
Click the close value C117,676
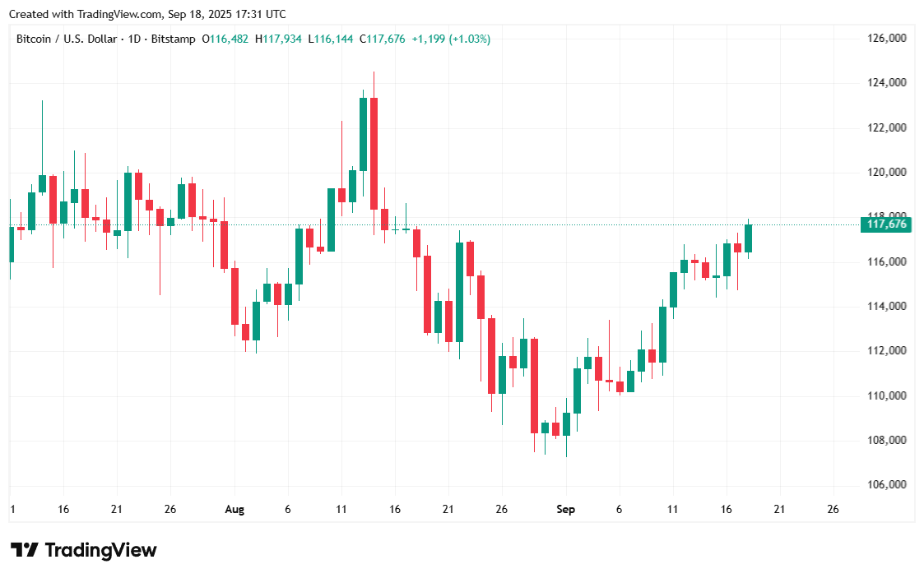pyautogui.click(x=383, y=39)
